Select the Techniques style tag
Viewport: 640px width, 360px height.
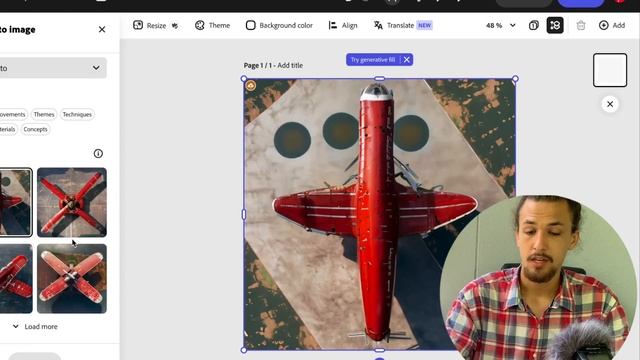pyautogui.click(x=77, y=114)
